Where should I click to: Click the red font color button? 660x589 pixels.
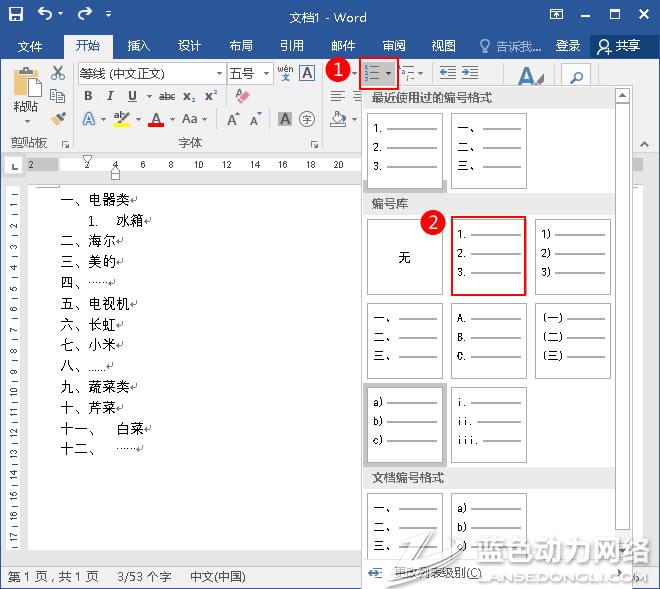coord(156,119)
